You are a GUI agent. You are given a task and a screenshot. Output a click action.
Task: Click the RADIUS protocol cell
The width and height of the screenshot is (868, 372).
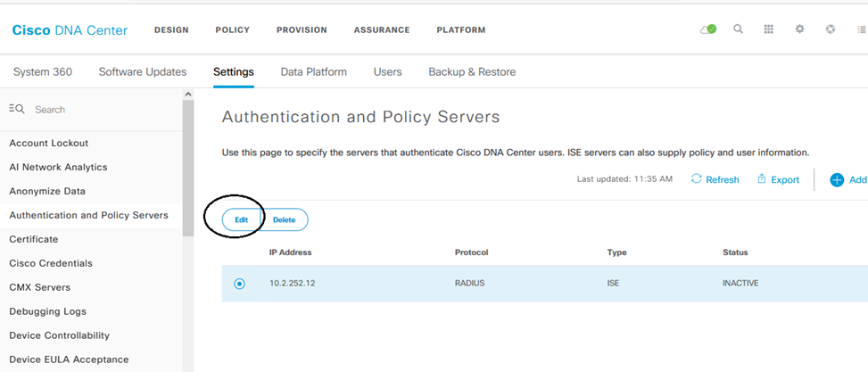(x=469, y=284)
